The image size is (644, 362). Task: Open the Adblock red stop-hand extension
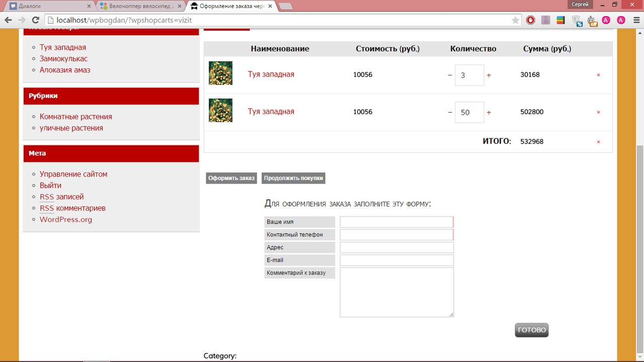[x=531, y=20]
